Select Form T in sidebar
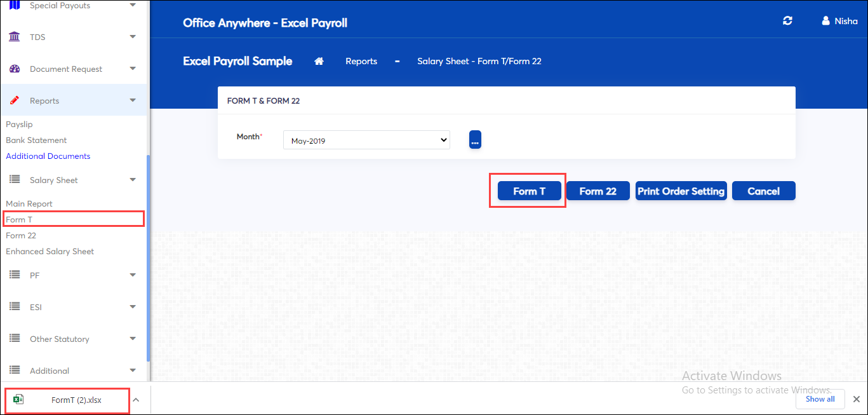 tap(18, 220)
